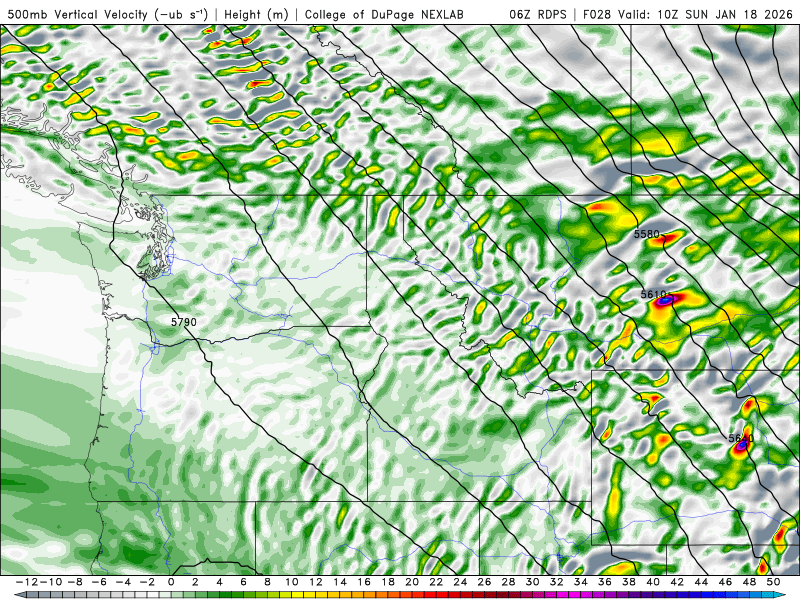Click the 44 value on the color scale

point(701,582)
